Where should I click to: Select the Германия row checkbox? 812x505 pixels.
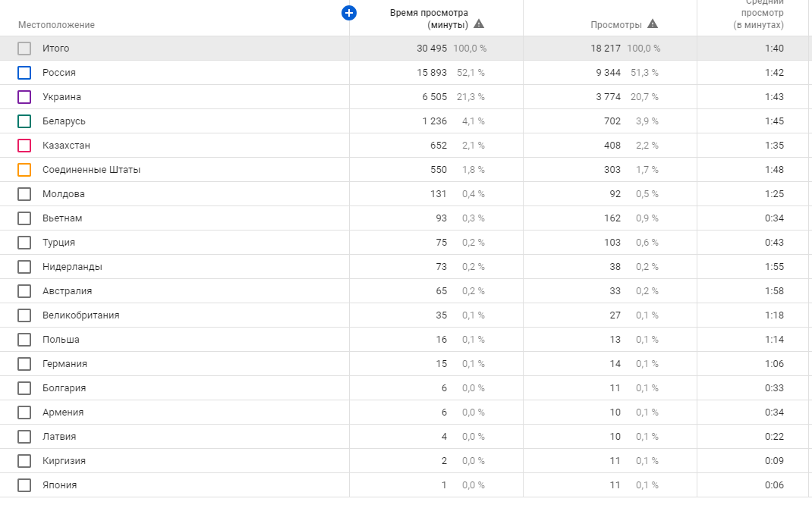(x=24, y=364)
